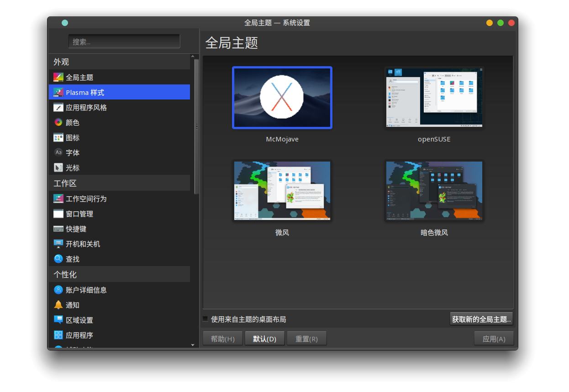Click the teal window menu dot in title bar
The image size is (569, 392).
pos(65,23)
